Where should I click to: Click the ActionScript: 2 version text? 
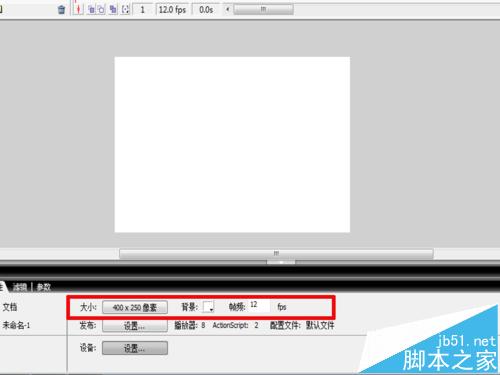pyautogui.click(x=235, y=325)
